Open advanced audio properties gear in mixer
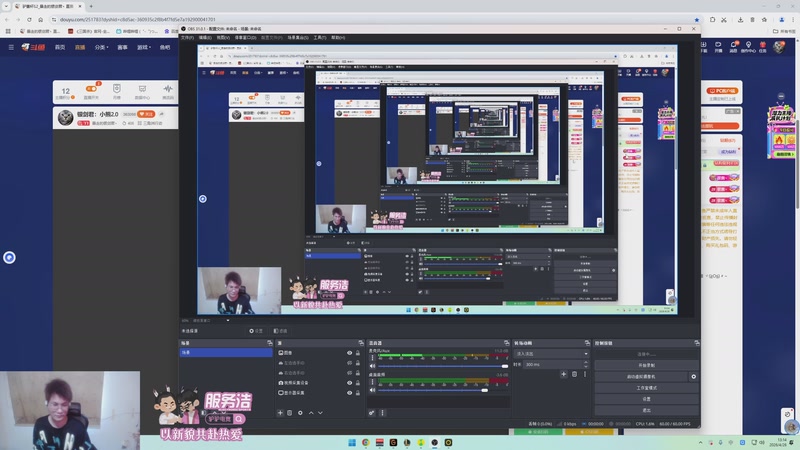Image resolution: width=800 pixels, height=450 pixels. [x=372, y=413]
